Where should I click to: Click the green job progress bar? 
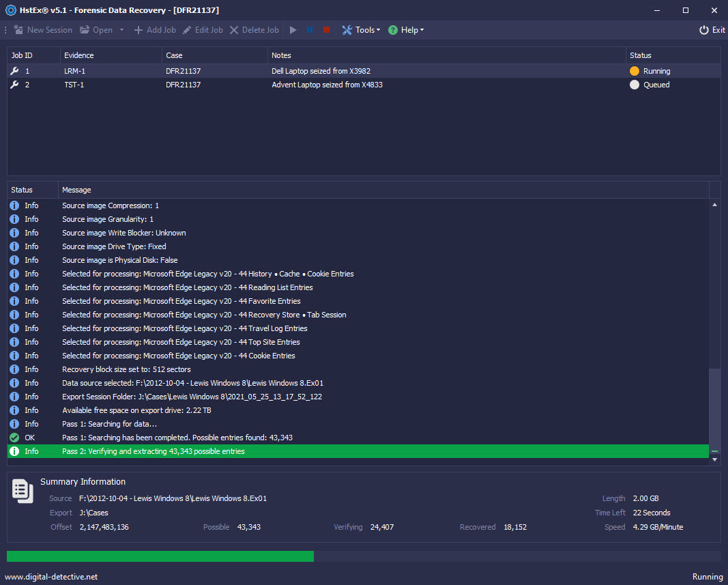[x=160, y=556]
